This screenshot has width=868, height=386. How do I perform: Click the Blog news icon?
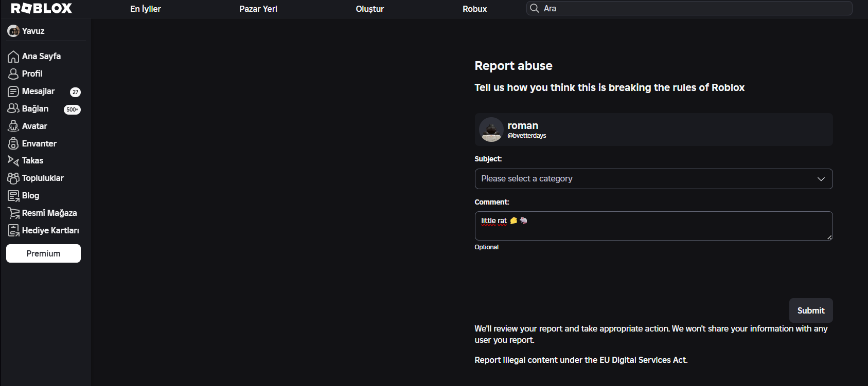pos(13,196)
